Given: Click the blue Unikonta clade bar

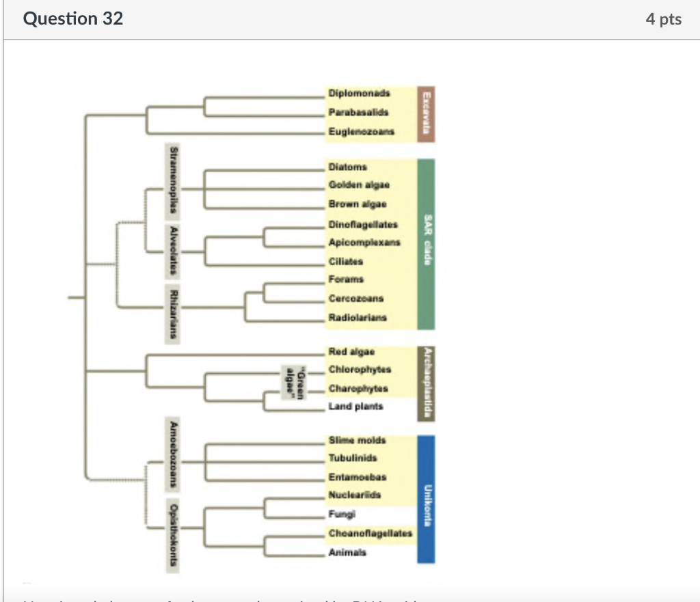Looking at the screenshot, I should [x=426, y=499].
